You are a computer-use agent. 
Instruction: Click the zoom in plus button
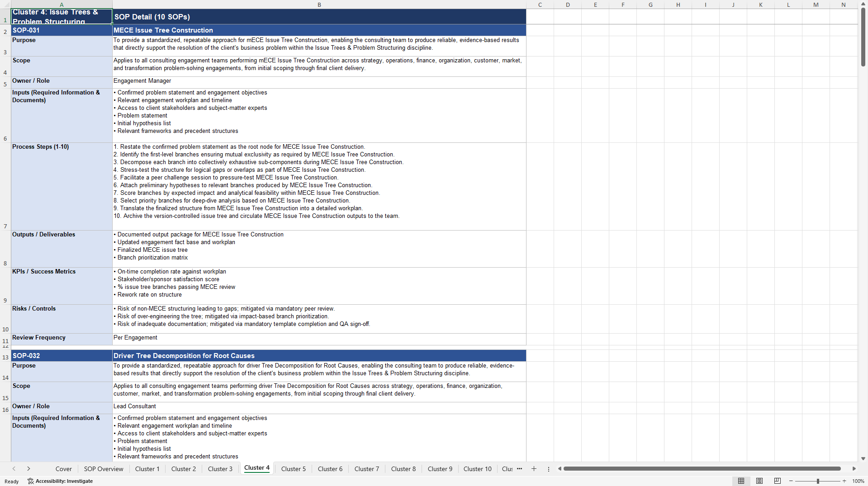click(x=844, y=481)
